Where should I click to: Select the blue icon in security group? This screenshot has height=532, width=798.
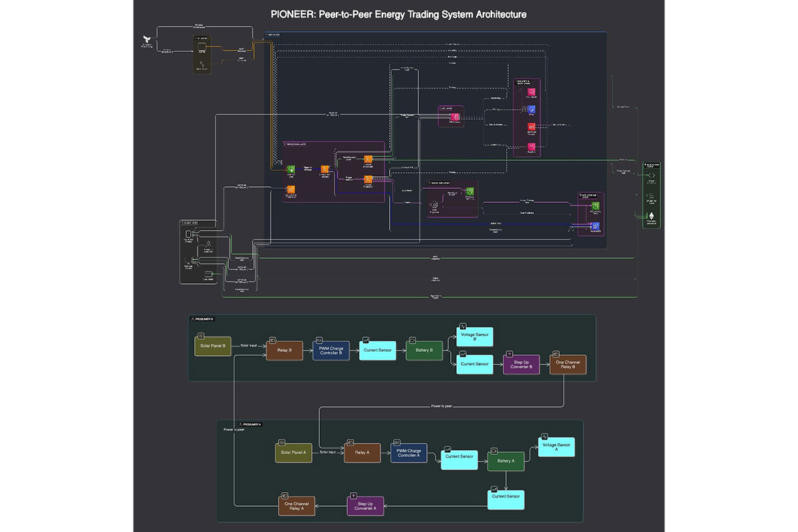(x=531, y=108)
